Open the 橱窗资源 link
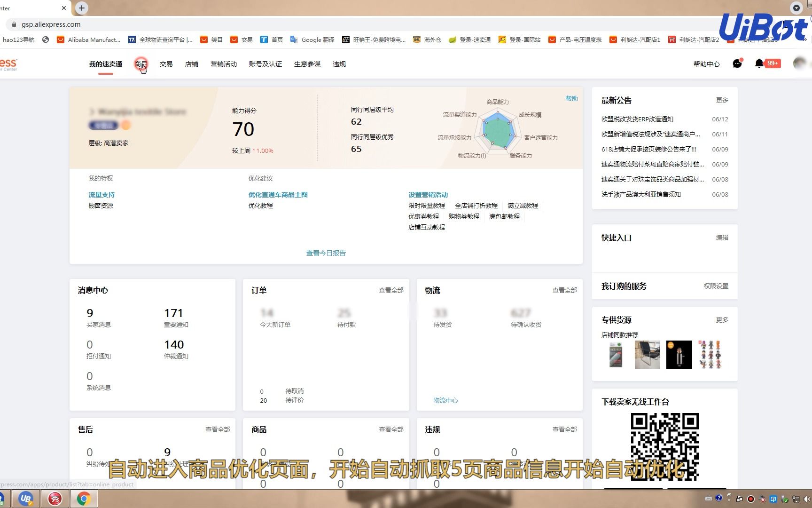This screenshot has height=508, width=812. [x=101, y=206]
